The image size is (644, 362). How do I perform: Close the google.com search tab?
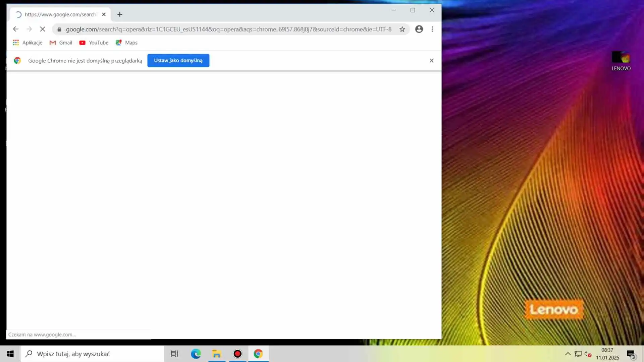point(104,14)
